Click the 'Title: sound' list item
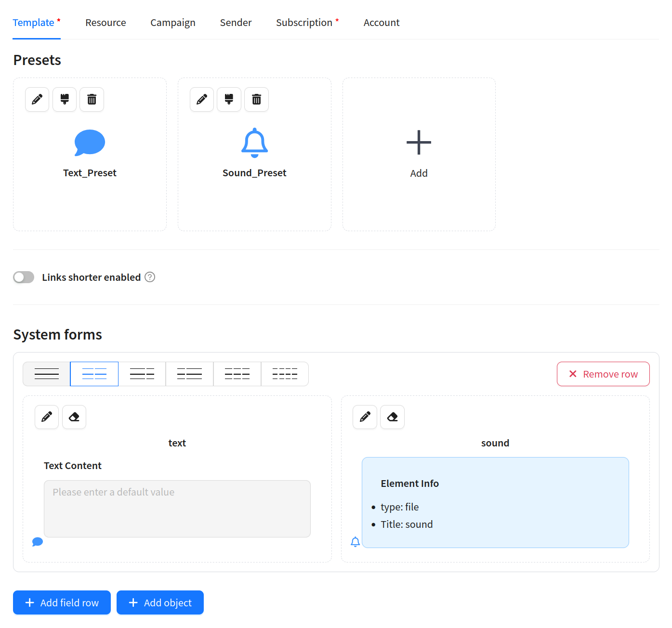The image size is (672, 628). [407, 524]
